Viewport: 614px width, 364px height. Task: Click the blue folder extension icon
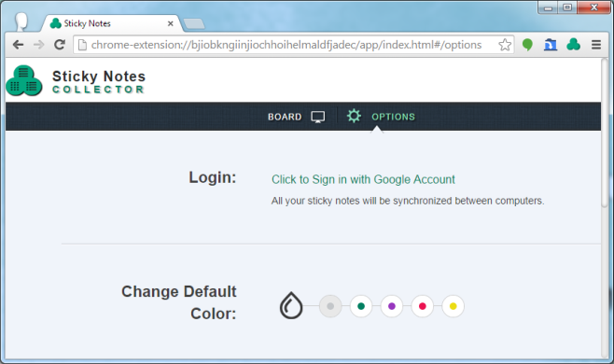click(x=551, y=45)
